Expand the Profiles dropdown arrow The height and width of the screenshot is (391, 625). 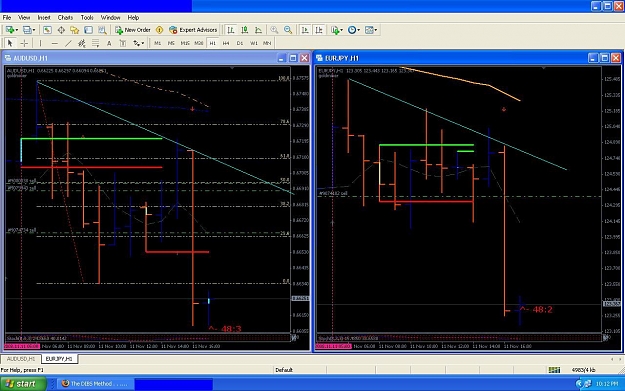34,30
